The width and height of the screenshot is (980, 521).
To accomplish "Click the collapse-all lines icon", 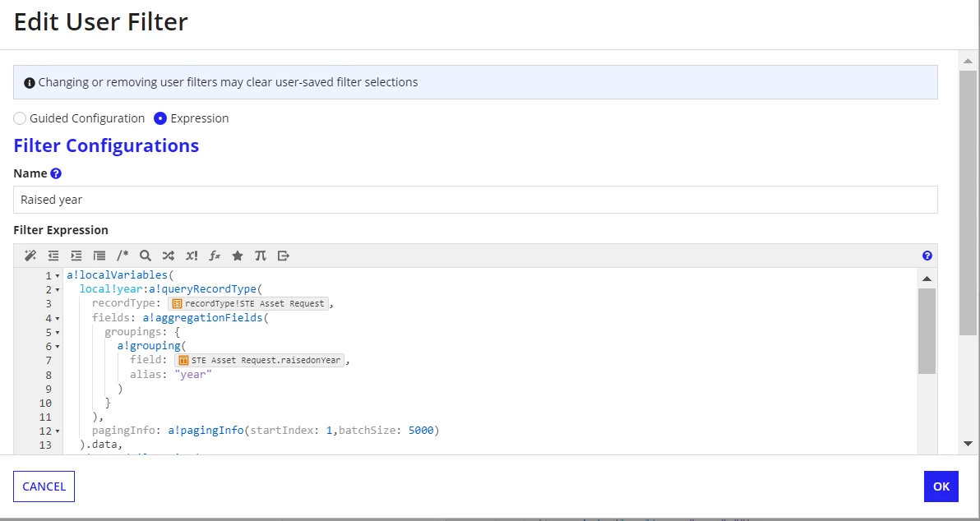I will coord(99,256).
